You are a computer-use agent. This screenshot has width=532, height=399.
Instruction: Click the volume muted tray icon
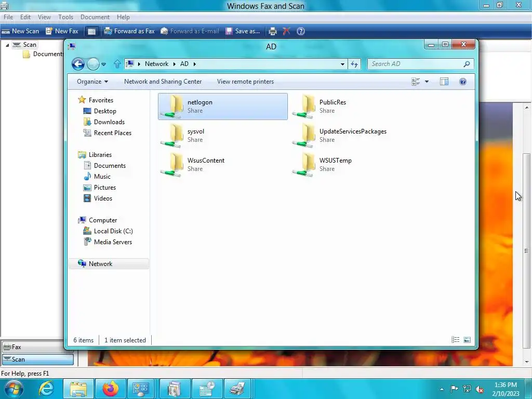(x=480, y=389)
